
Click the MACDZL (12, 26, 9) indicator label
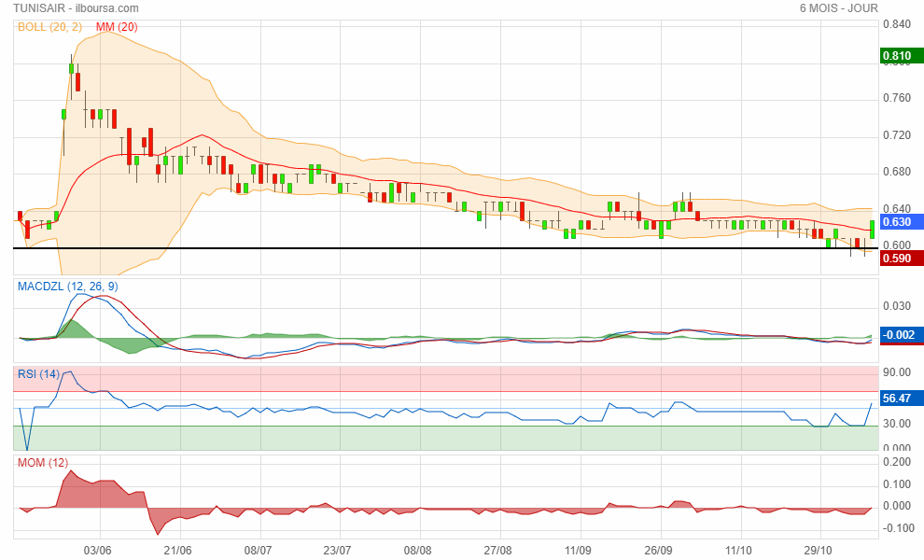(x=68, y=287)
